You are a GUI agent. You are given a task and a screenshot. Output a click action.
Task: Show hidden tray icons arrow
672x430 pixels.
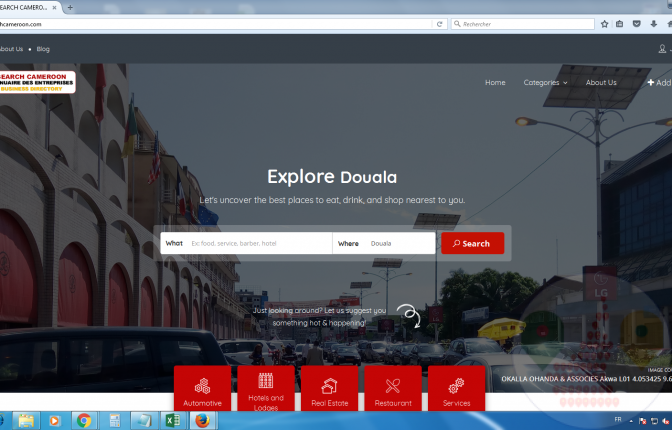pyautogui.click(x=631, y=421)
